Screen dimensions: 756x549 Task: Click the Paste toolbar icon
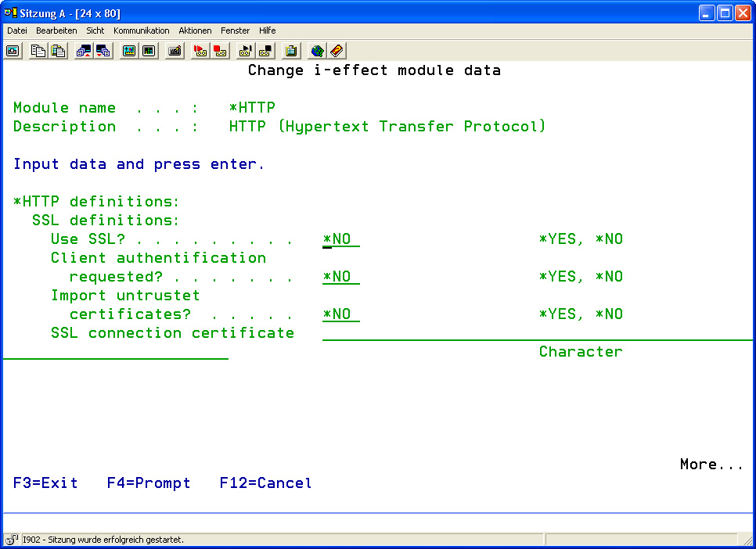pos(58,51)
